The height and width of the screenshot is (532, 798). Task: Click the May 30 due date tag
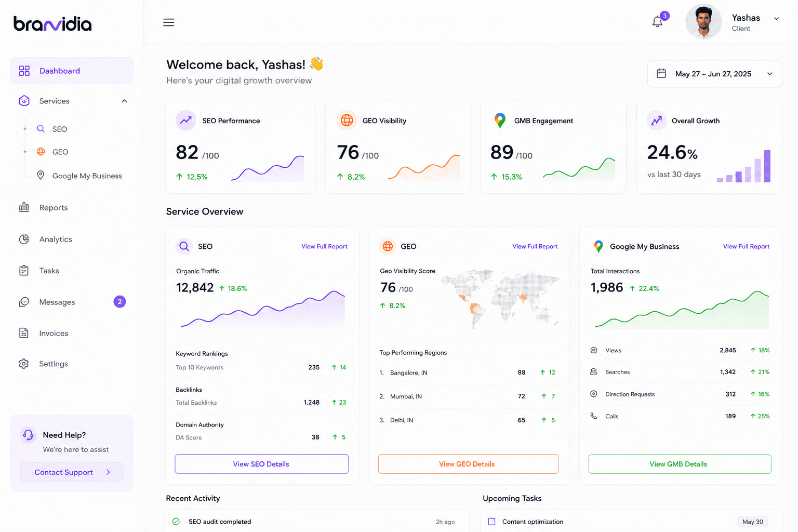click(x=753, y=522)
